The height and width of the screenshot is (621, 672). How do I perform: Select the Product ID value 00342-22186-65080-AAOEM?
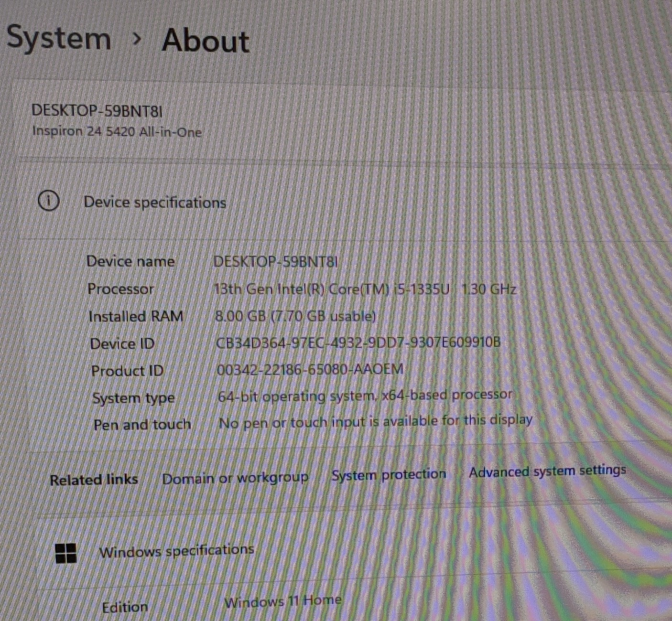pyautogui.click(x=310, y=369)
